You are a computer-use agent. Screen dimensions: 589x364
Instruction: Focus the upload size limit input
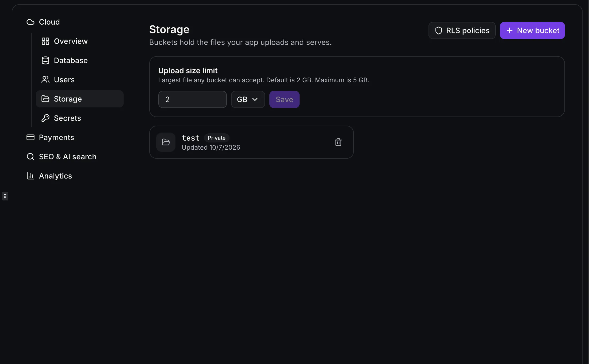tap(193, 99)
